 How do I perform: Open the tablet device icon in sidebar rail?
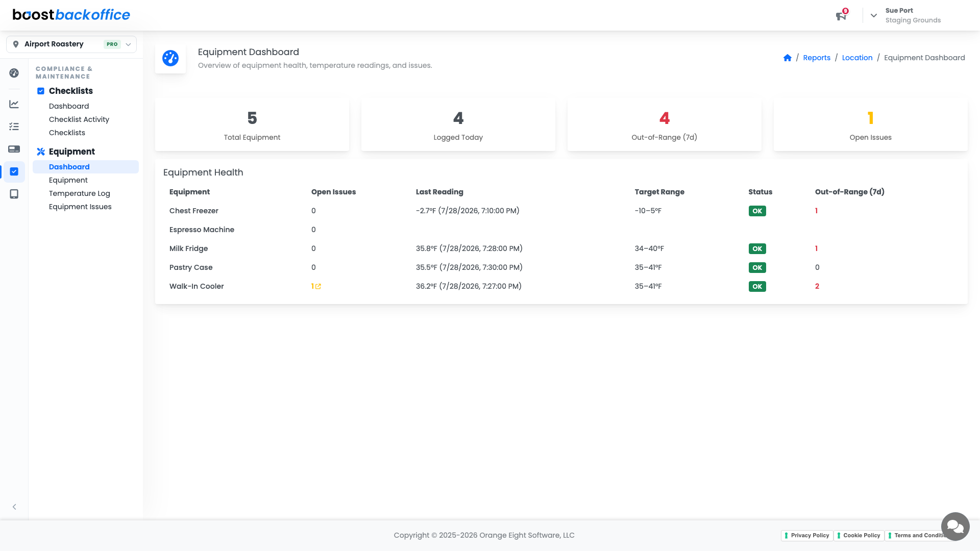[14, 194]
